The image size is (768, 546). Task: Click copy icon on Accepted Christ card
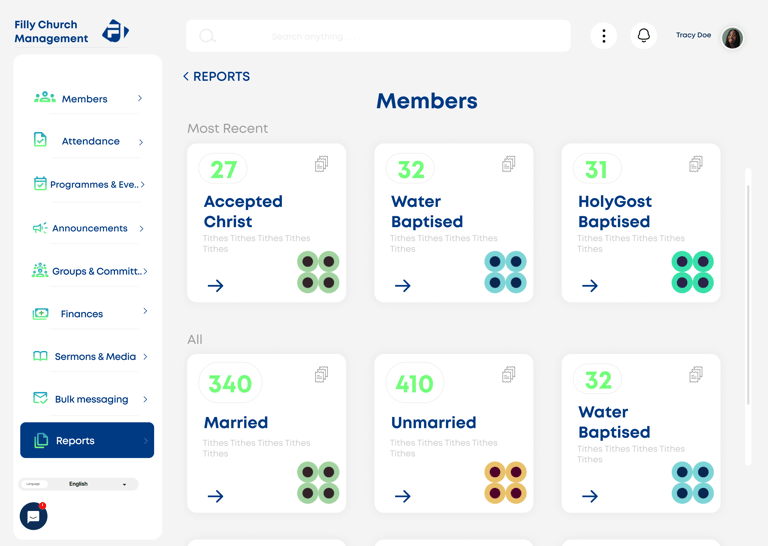pyautogui.click(x=321, y=164)
